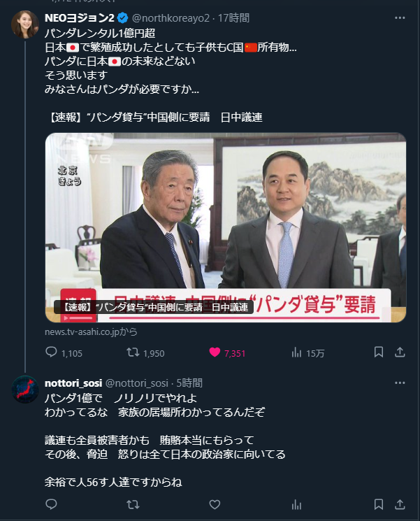Open nottori_sosi profile avatar

pyautogui.click(x=25, y=390)
